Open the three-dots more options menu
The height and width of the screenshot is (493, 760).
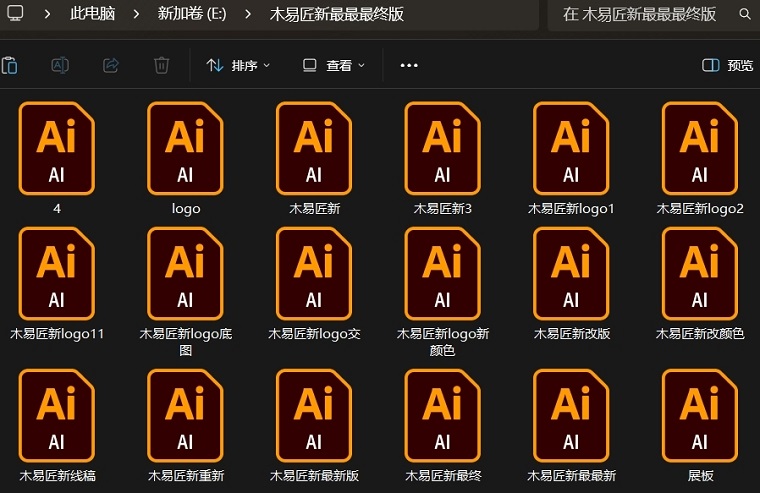(x=408, y=65)
